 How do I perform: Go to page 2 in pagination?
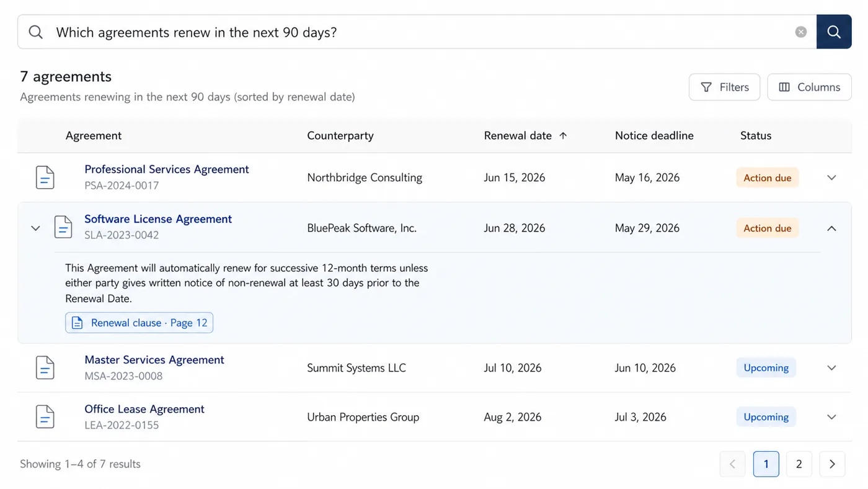coord(799,464)
